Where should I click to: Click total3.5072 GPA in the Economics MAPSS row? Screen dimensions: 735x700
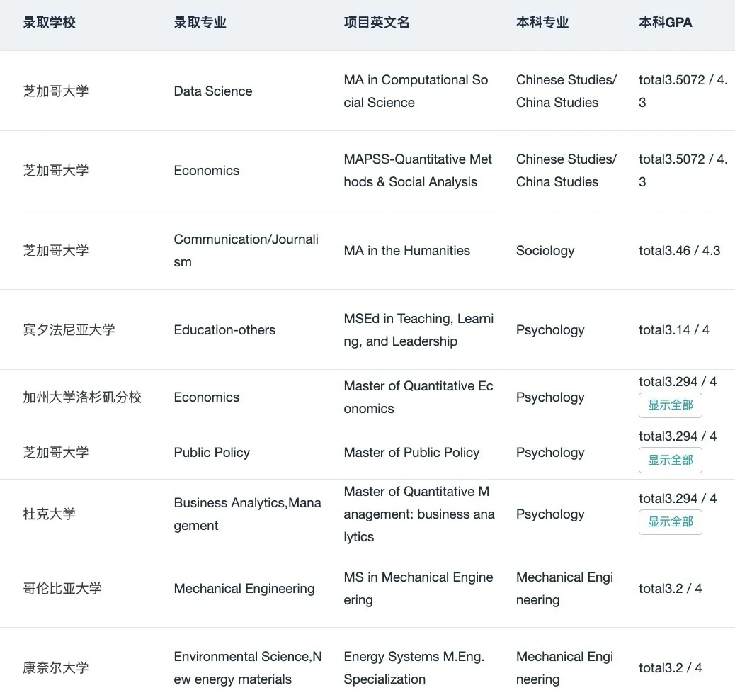(x=683, y=170)
